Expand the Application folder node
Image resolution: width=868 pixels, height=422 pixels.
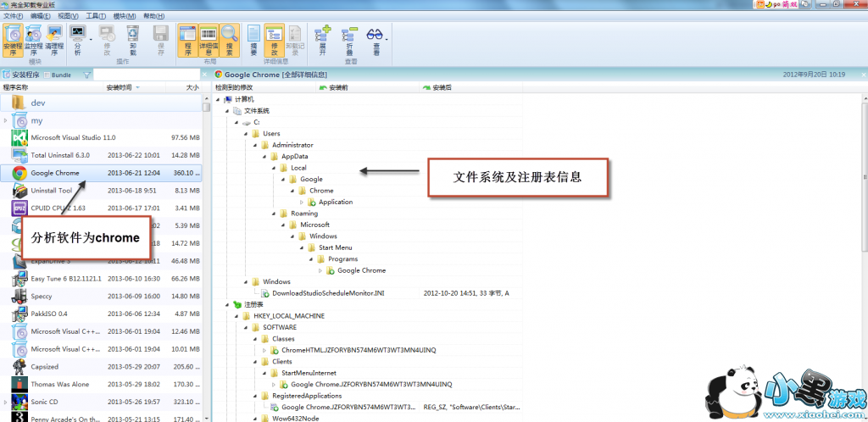tap(302, 203)
